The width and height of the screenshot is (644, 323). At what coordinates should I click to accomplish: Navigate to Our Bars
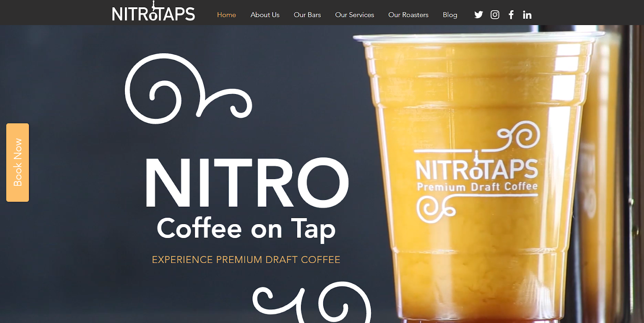click(307, 15)
